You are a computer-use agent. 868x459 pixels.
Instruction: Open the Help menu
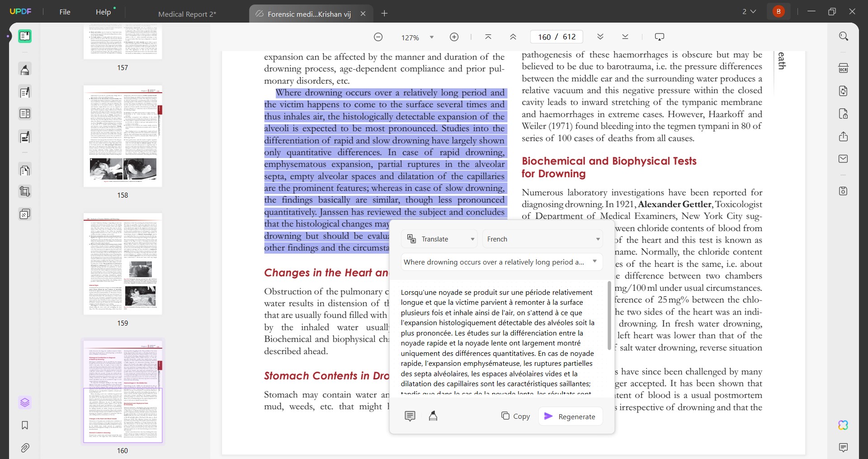click(x=104, y=12)
